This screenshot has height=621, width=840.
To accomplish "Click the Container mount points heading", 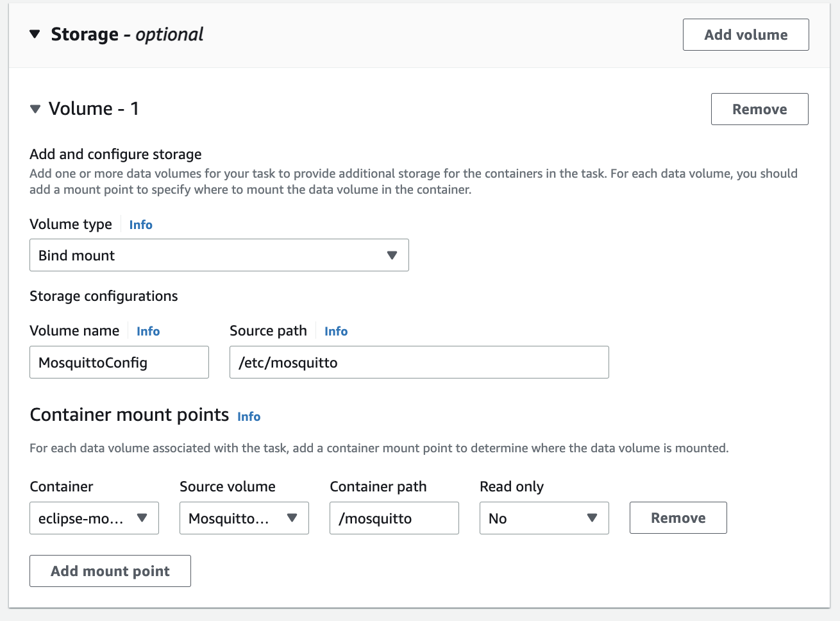I will pyautogui.click(x=130, y=414).
